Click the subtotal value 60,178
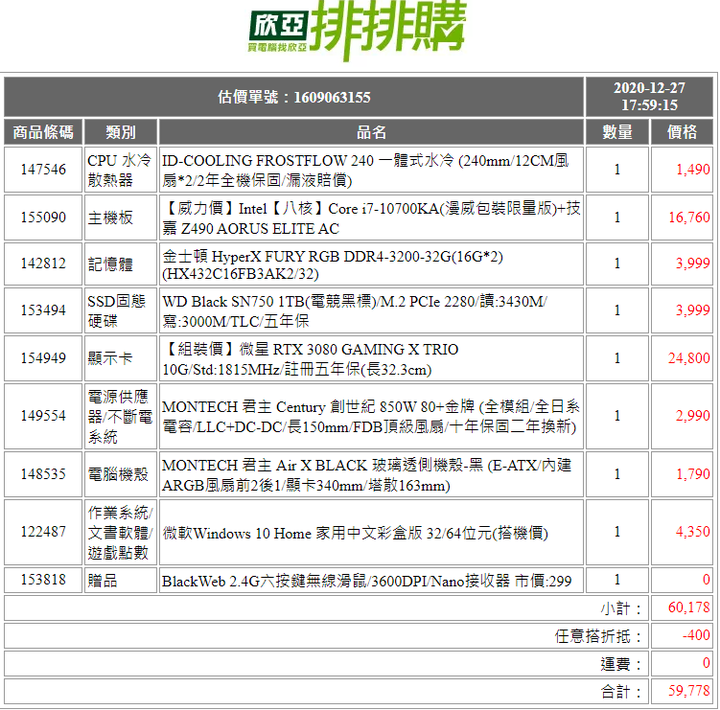This screenshot has width=720, height=710. point(689,608)
